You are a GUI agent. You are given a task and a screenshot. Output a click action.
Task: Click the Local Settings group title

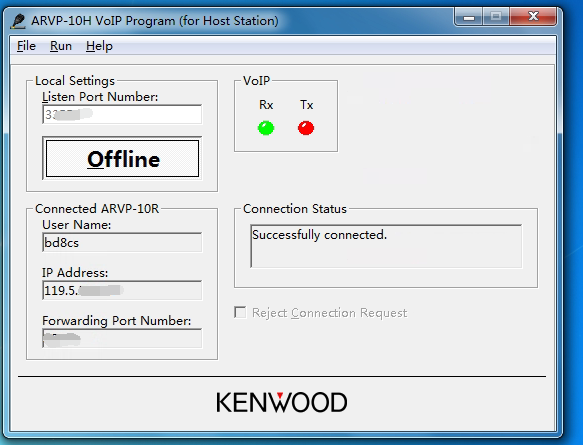pyautogui.click(x=75, y=81)
